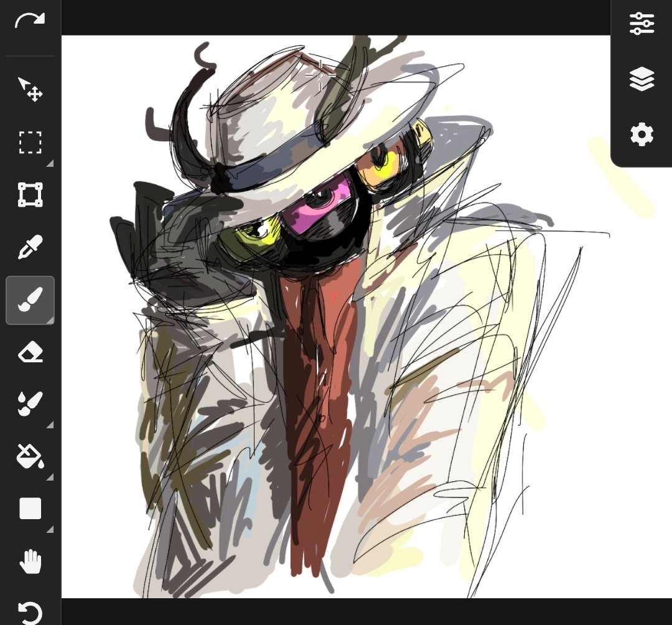
Task: Open the white color swatch
Action: 30,509
